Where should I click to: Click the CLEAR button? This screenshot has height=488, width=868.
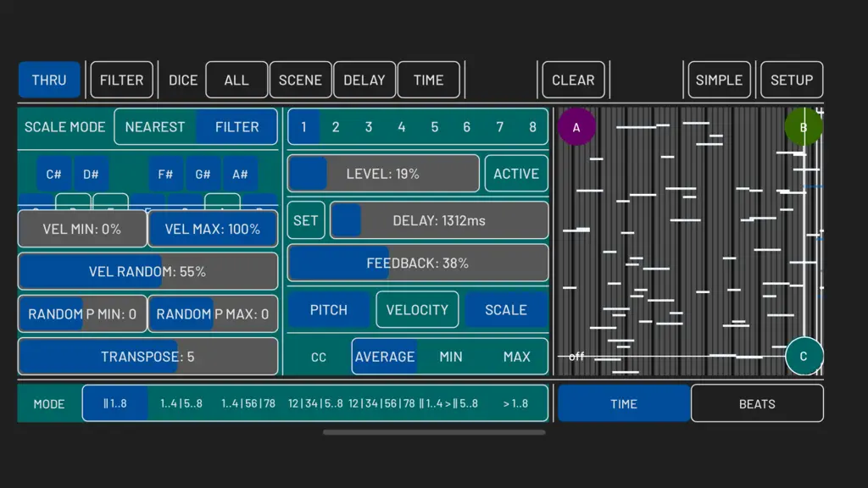(x=573, y=80)
